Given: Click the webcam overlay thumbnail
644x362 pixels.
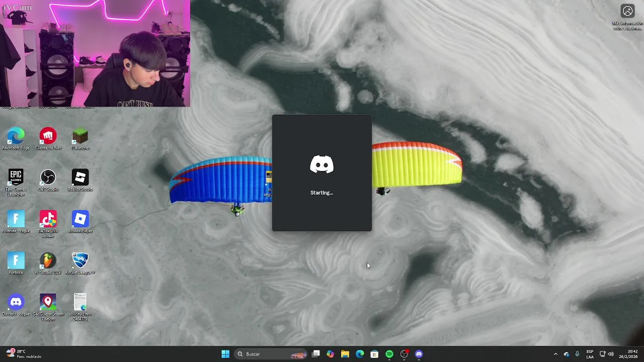Looking at the screenshot, I should click(95, 53).
